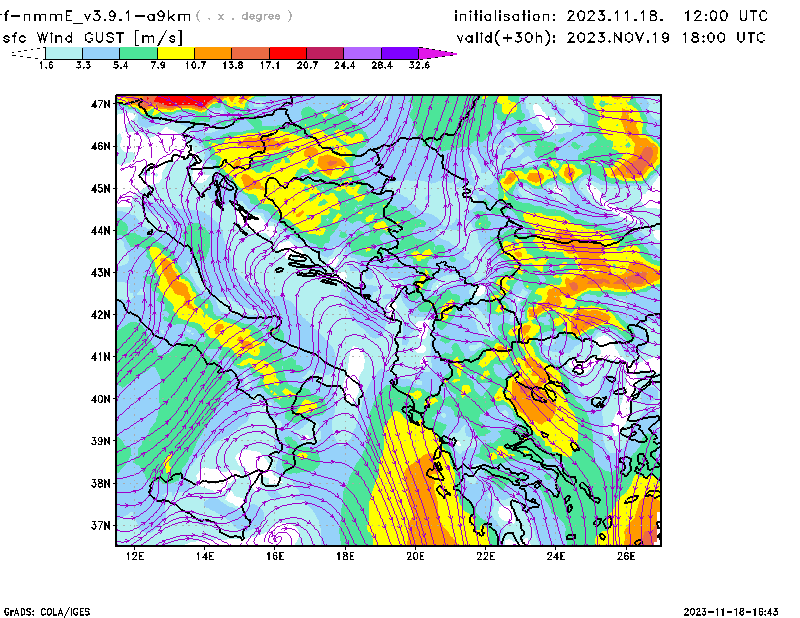Screen dimensions: 800x618
Task: Click the 45N latitude label
Action: point(101,188)
